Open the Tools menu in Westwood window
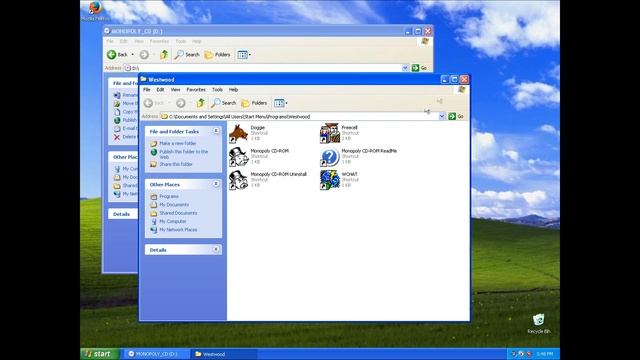The width and height of the screenshot is (640, 360). [217, 89]
